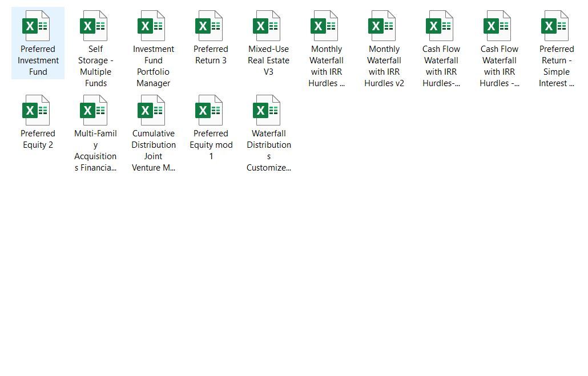Select the last Cash Flow Waterfall file icon
The width and height of the screenshot is (588, 376).
coord(499,26)
